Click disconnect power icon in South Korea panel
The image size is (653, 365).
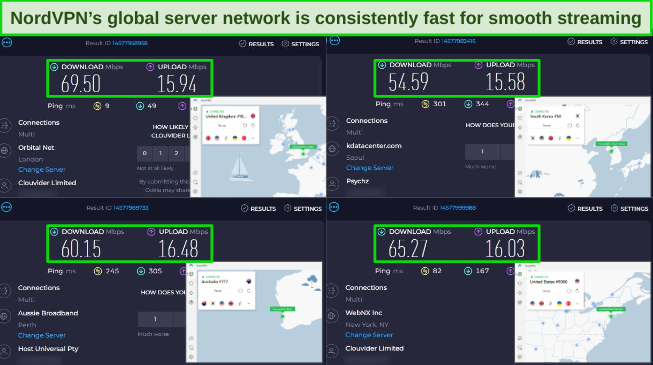pos(569,125)
